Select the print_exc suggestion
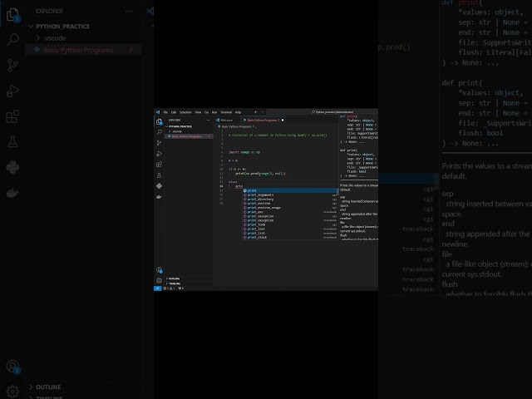This screenshot has height=399, width=532. tap(290, 212)
